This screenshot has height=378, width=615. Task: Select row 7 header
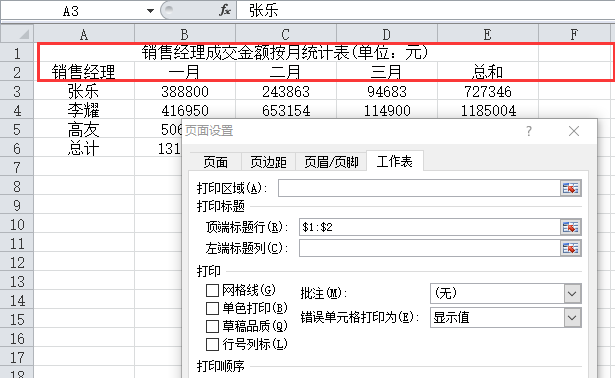tap(17, 167)
